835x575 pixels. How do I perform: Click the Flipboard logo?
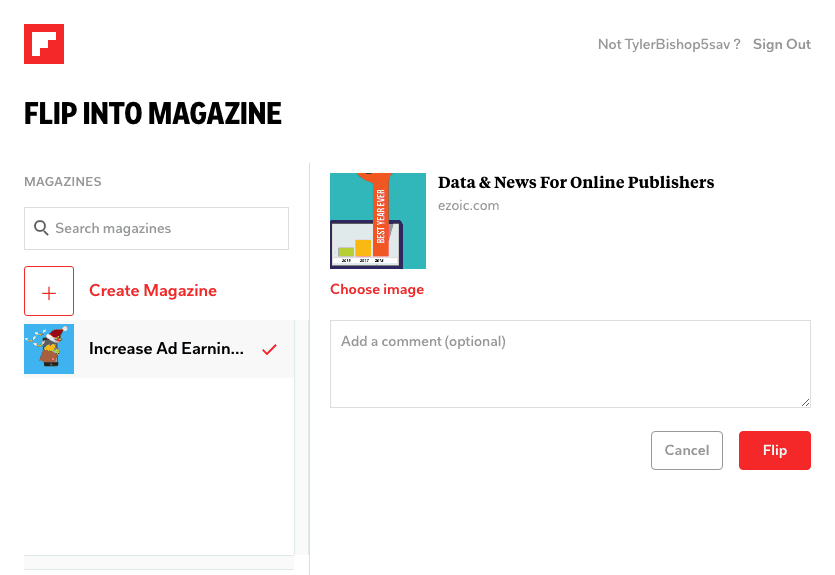(x=44, y=44)
